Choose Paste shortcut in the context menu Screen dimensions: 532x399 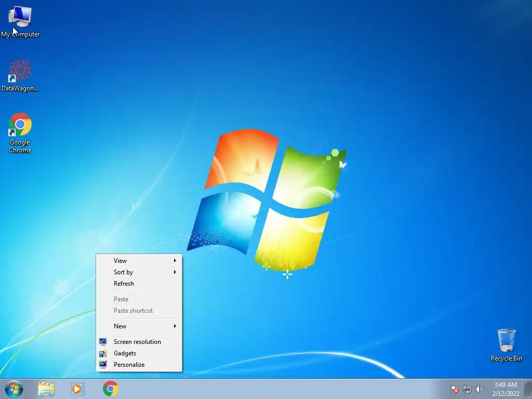[139, 311]
